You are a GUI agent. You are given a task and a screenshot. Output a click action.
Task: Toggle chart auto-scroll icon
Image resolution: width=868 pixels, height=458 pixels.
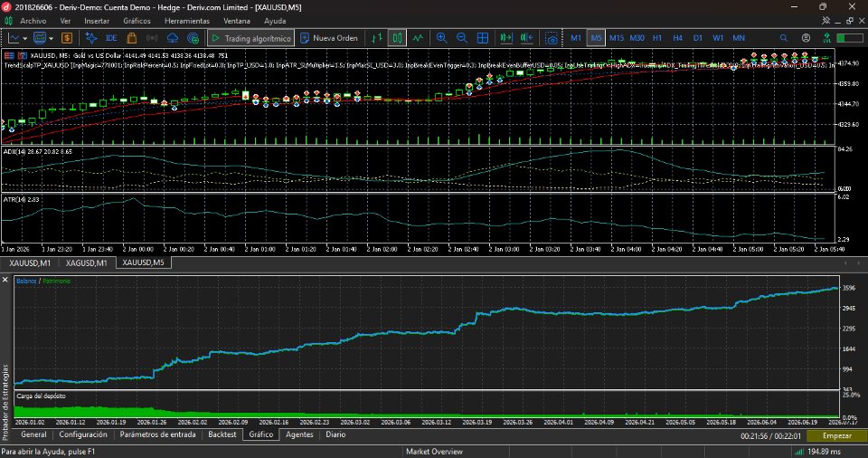pyautogui.click(x=506, y=38)
